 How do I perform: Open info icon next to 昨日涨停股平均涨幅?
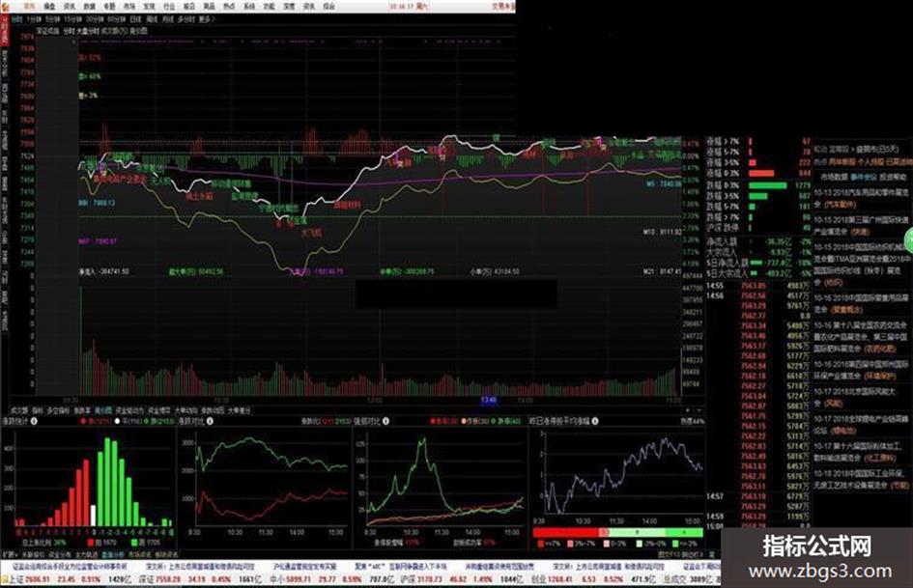click(x=595, y=421)
